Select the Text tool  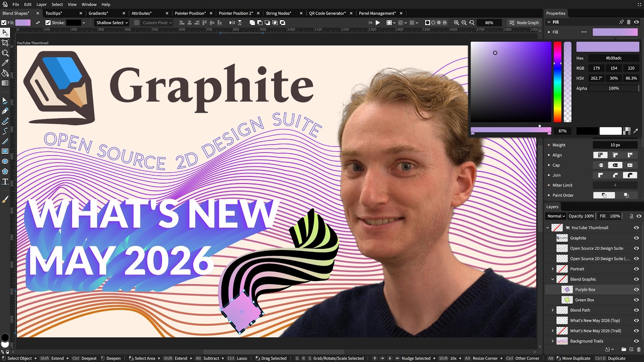point(5,182)
